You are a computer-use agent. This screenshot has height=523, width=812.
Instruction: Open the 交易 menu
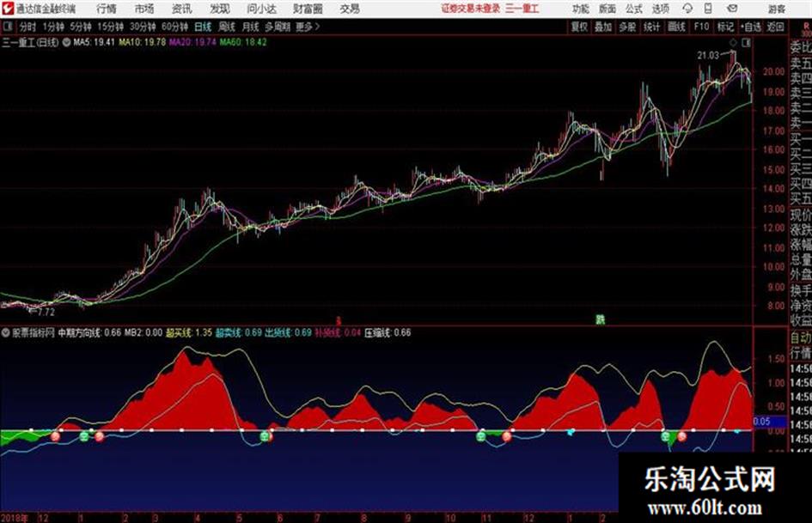tap(350, 9)
